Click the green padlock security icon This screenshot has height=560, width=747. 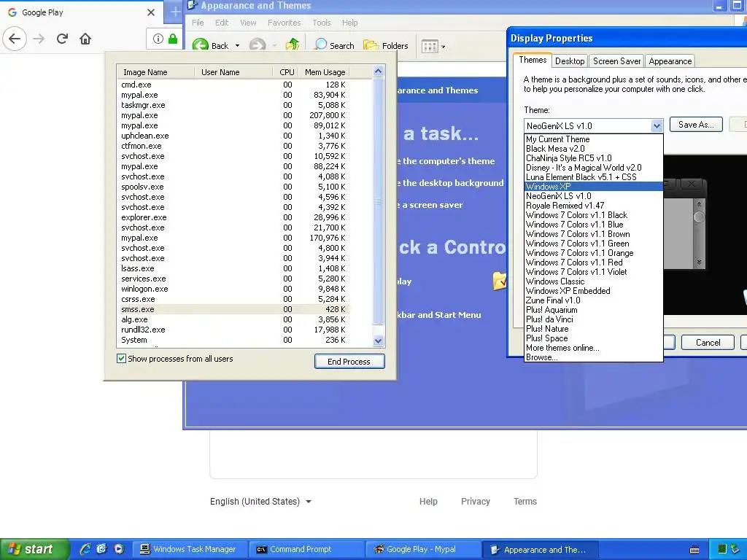172,39
